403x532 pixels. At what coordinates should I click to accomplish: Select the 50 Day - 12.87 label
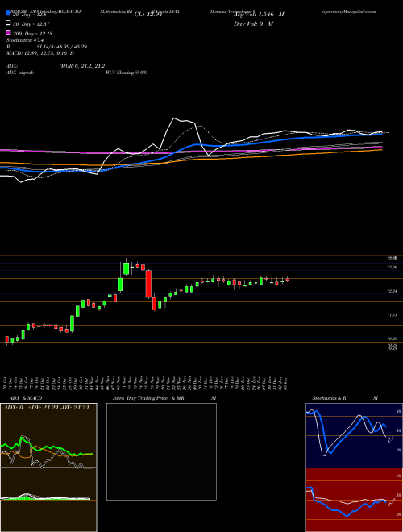point(32,23)
